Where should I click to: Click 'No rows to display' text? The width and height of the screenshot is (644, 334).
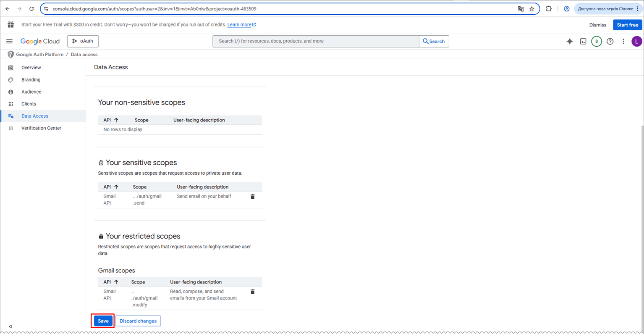(123, 129)
